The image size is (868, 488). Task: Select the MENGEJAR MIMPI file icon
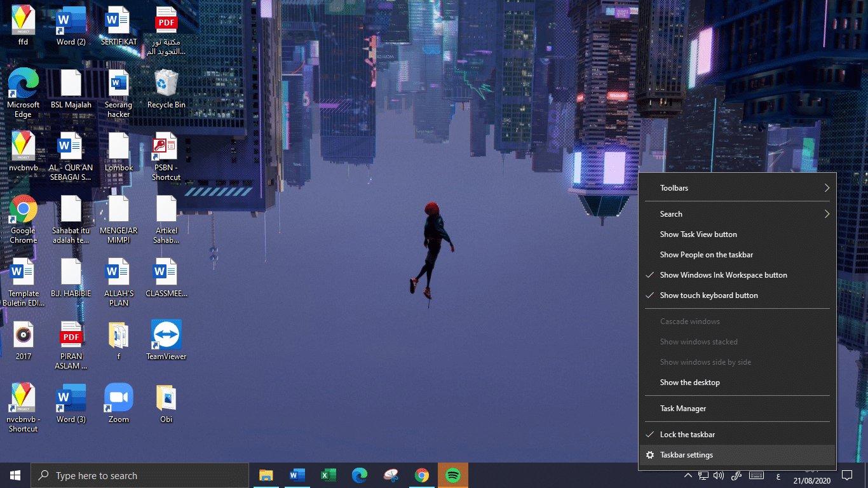pyautogui.click(x=119, y=219)
